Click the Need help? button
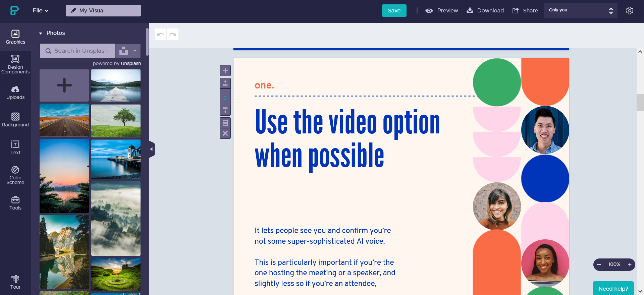Viewport: 644px width, 295px height. [x=613, y=289]
